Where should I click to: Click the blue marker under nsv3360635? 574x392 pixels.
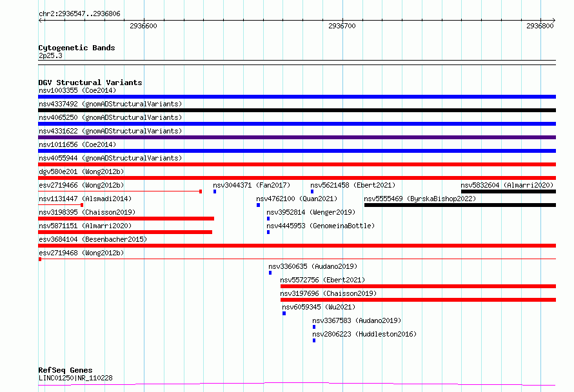270,273
